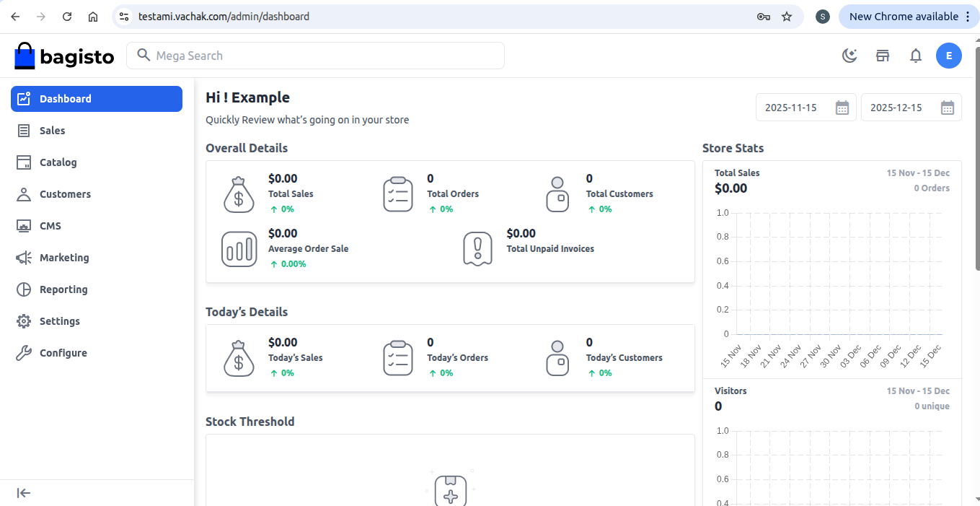
Task: Collapse the sidebar using arrow icon
Action: point(24,493)
